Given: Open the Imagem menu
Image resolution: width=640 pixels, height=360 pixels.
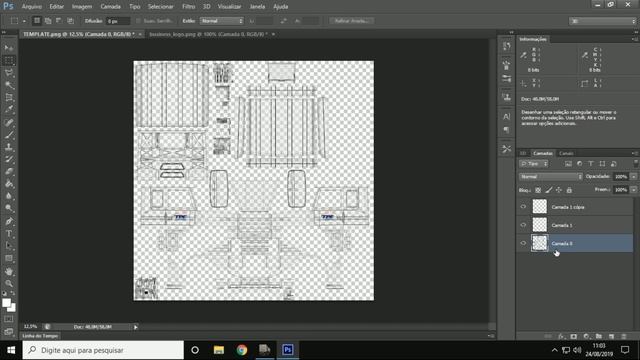Looking at the screenshot, I should [82, 7].
